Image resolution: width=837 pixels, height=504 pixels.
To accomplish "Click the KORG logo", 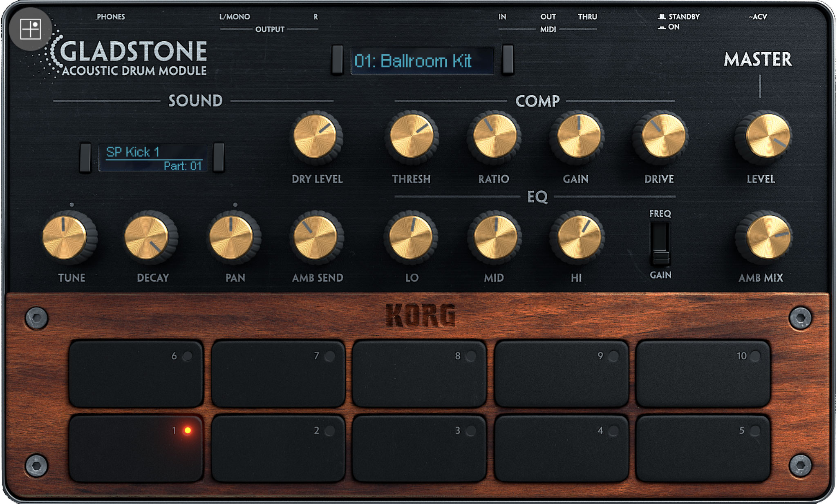I will tap(421, 315).
